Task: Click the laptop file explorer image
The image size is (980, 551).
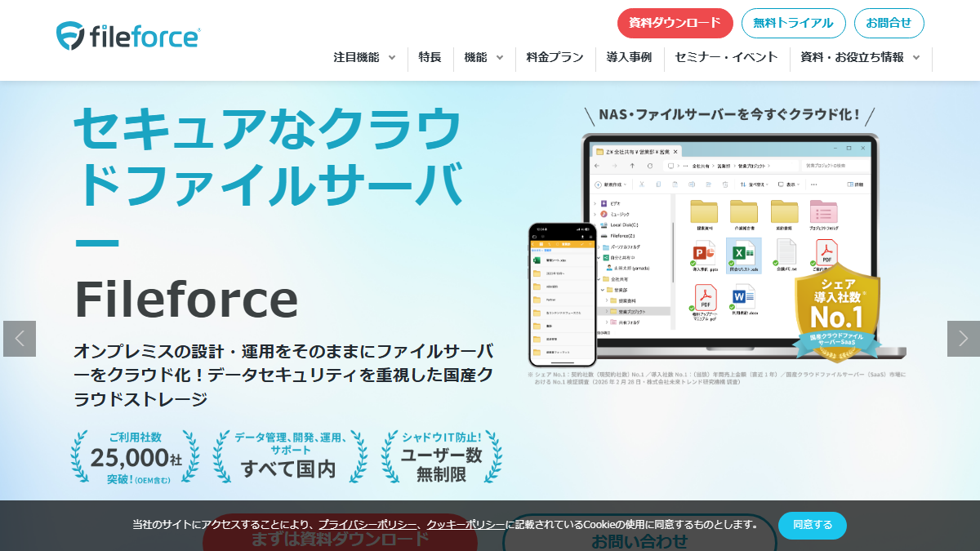Action: click(729, 245)
